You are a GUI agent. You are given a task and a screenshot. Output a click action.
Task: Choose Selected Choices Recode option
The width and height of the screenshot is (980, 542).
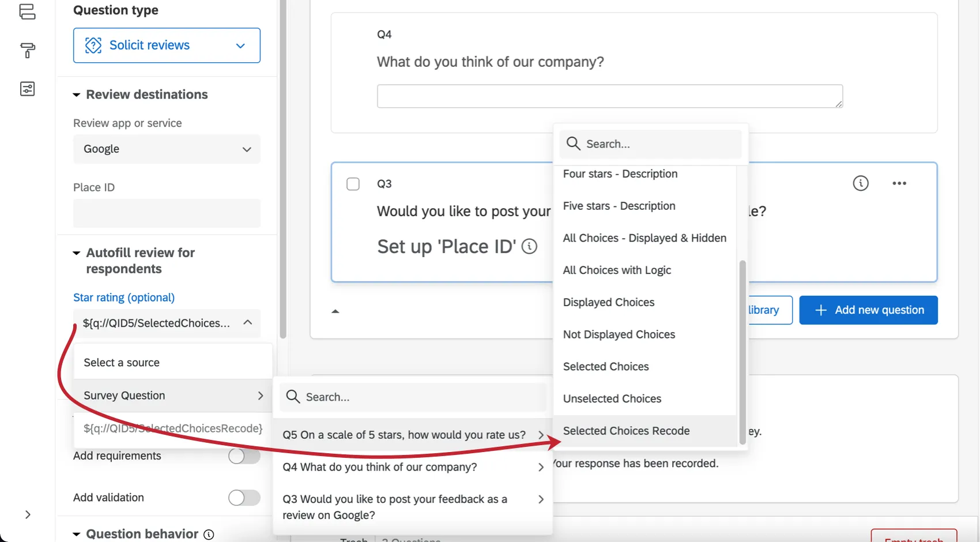point(626,431)
